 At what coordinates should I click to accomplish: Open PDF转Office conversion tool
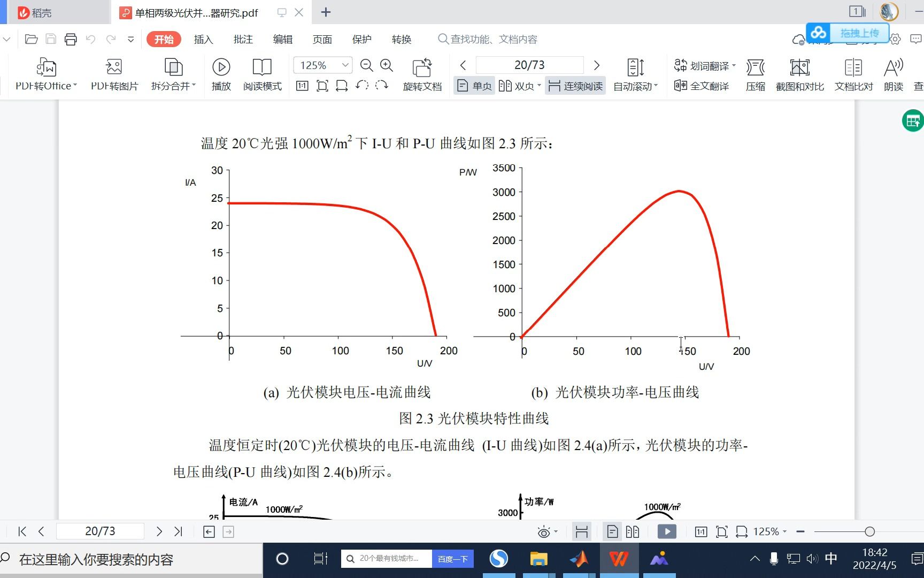coord(44,74)
